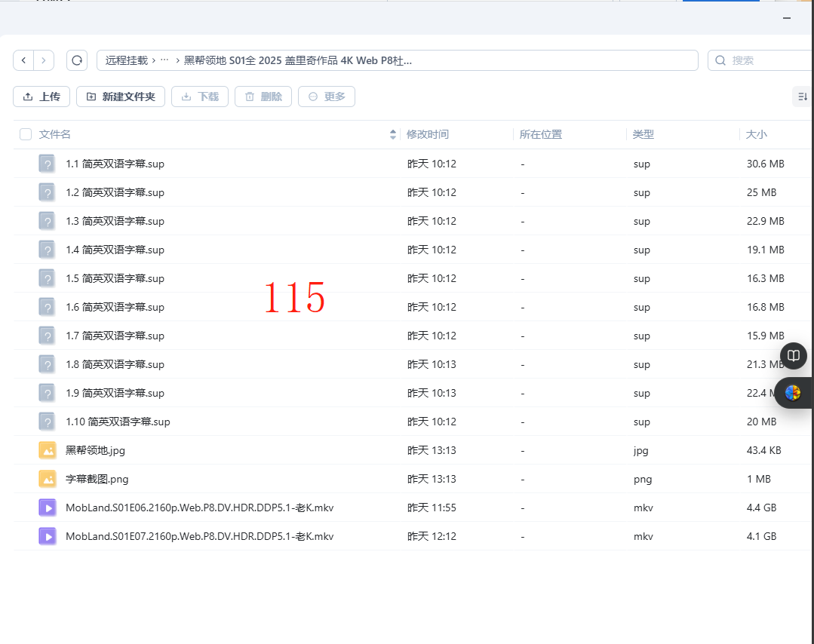Viewport: 814px width, 644px height.
Task: Go forward with the right arrow button
Action: [44, 60]
